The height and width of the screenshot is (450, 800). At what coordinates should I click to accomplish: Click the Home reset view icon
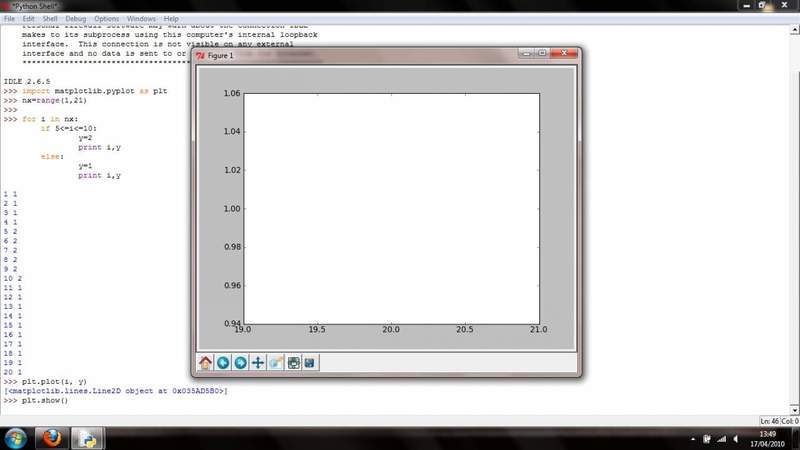(206, 362)
